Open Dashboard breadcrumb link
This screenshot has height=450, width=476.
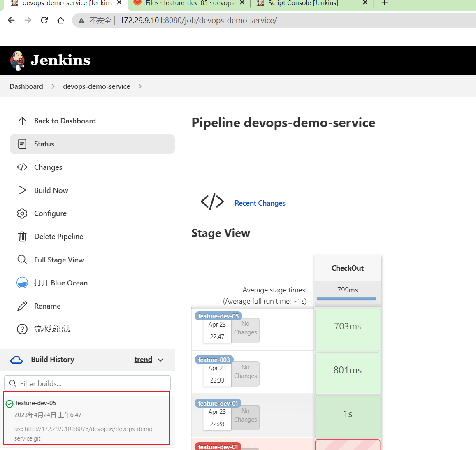pos(26,86)
